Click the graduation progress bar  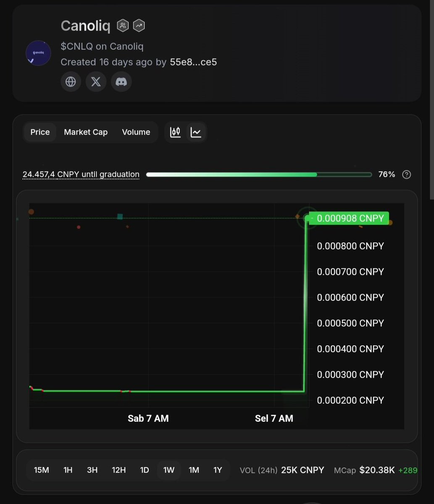259,174
